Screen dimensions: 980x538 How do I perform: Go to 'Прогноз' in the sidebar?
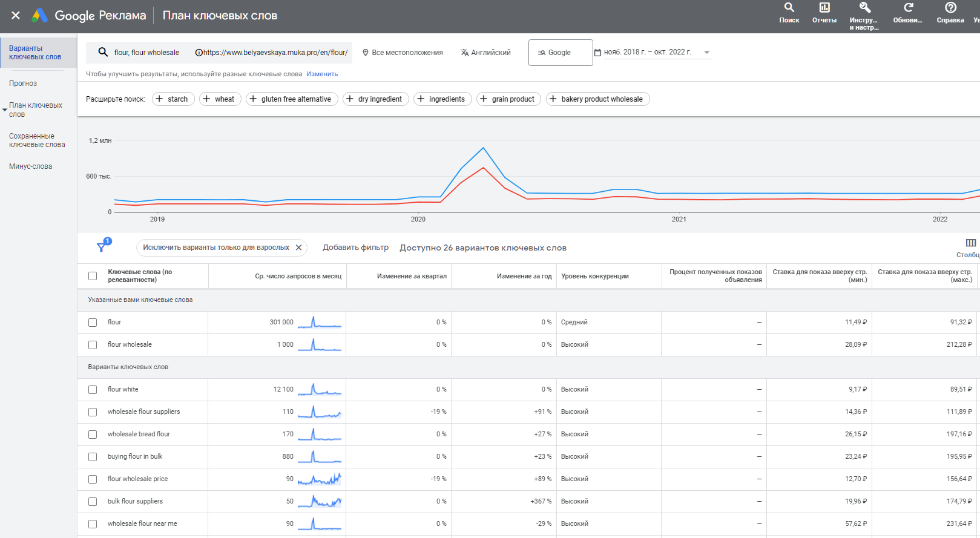click(x=23, y=84)
